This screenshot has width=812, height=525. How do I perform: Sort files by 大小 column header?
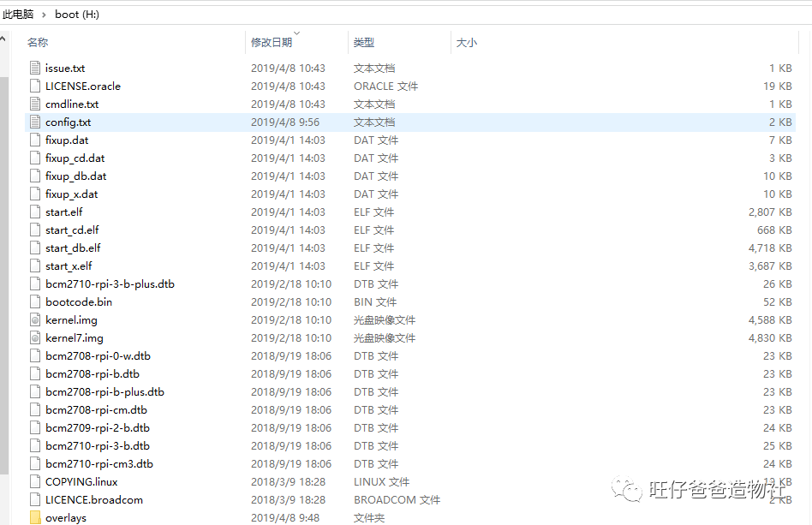[466, 43]
